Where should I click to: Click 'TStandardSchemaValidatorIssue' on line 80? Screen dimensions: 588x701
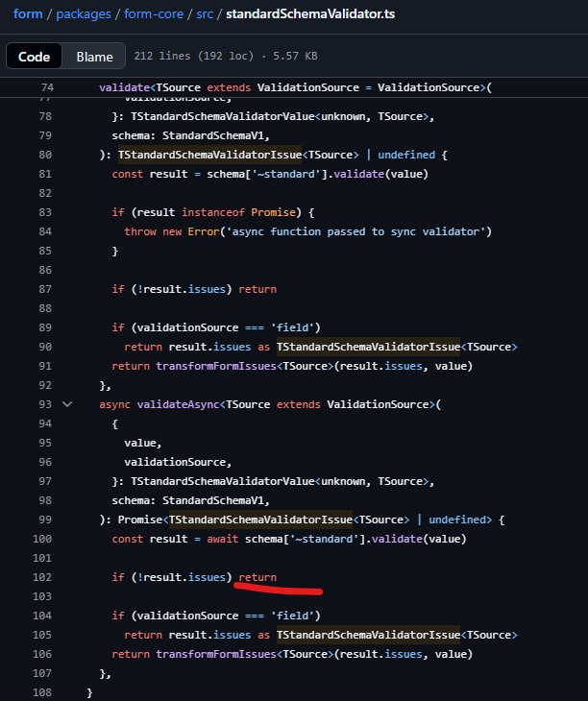coord(209,155)
